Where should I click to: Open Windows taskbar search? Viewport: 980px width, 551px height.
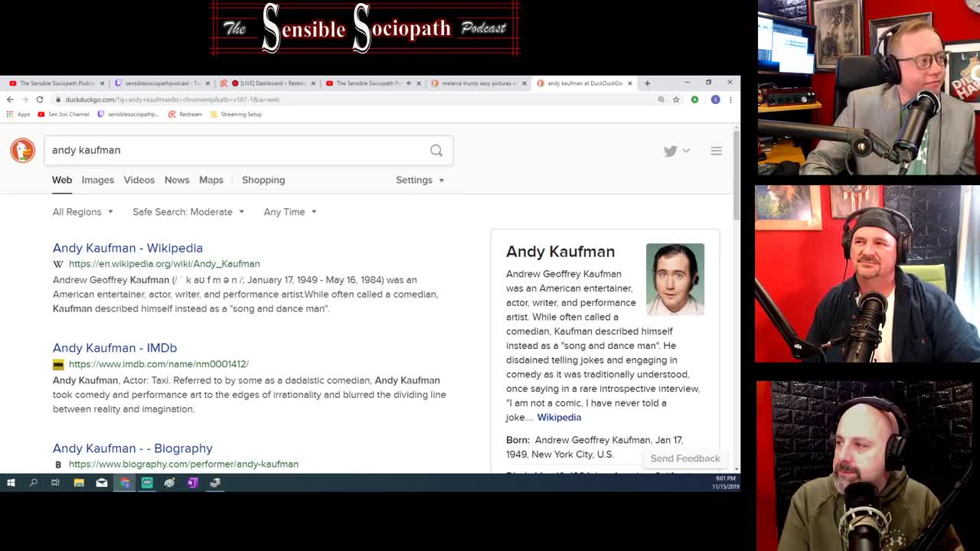(x=34, y=483)
